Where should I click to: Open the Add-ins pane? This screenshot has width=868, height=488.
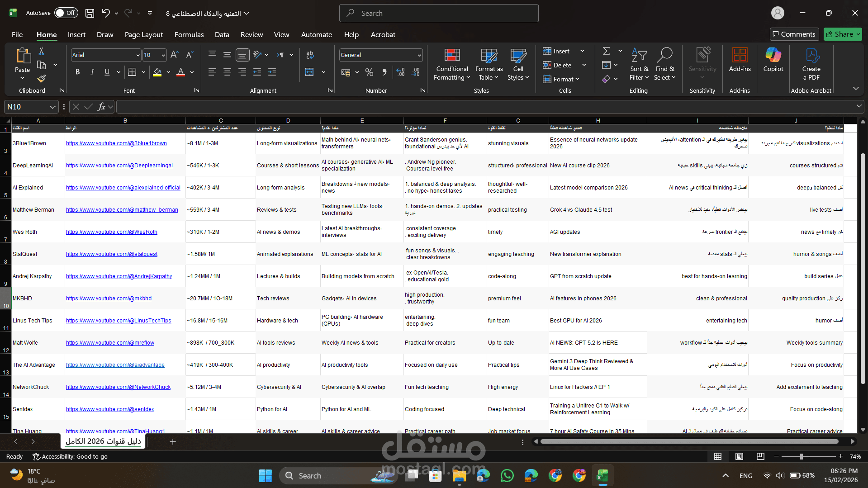tap(740, 60)
